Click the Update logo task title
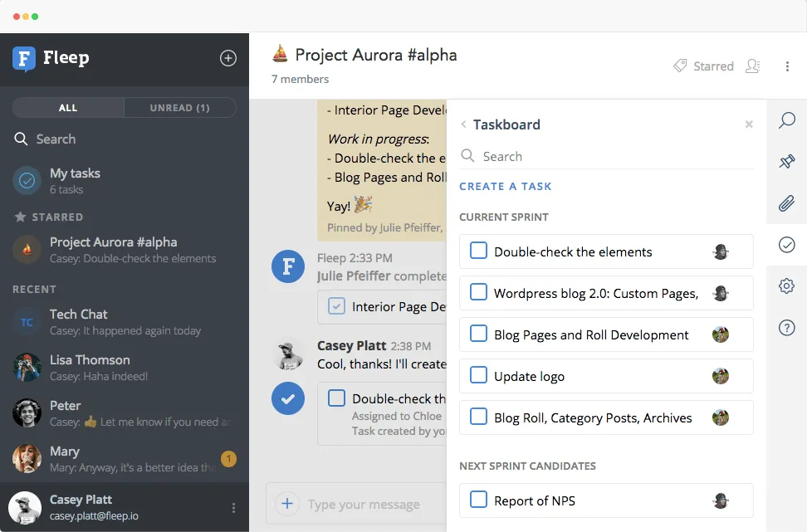 tap(529, 377)
